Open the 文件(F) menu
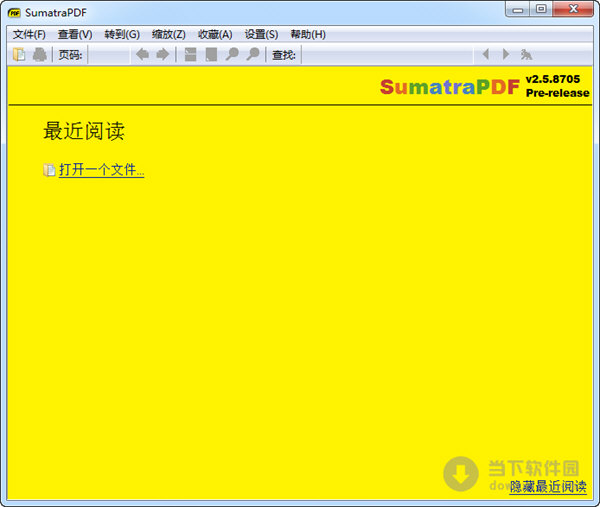The height and width of the screenshot is (507, 600). pos(29,34)
